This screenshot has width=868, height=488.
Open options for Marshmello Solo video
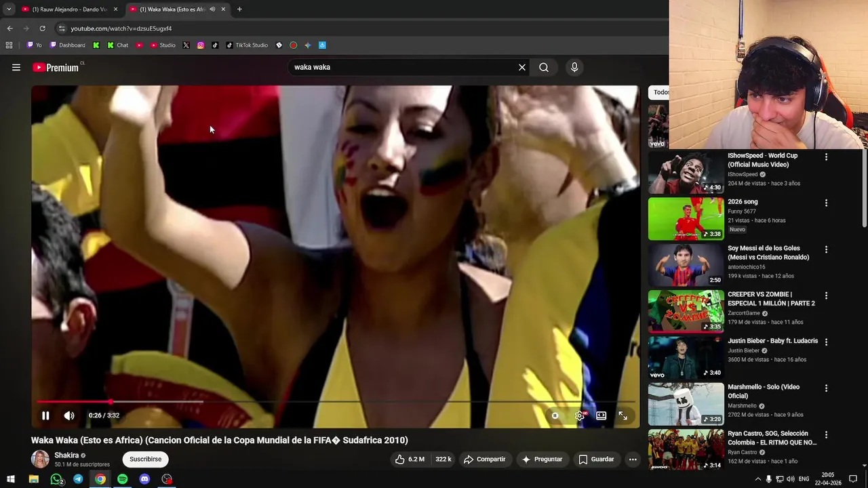(x=826, y=388)
